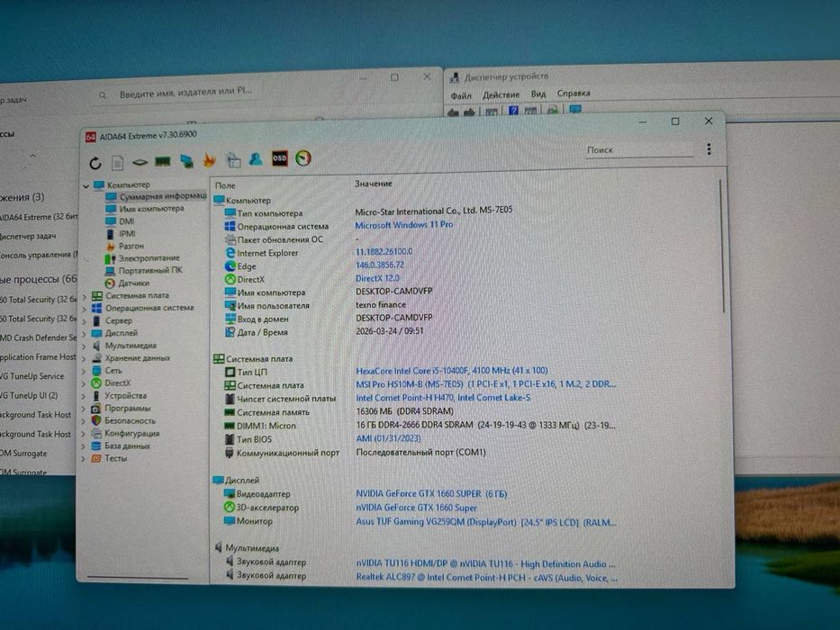
Task: Select the '16306 МБ (DDR4 SDRAM)' value
Action: pyautogui.click(x=404, y=411)
